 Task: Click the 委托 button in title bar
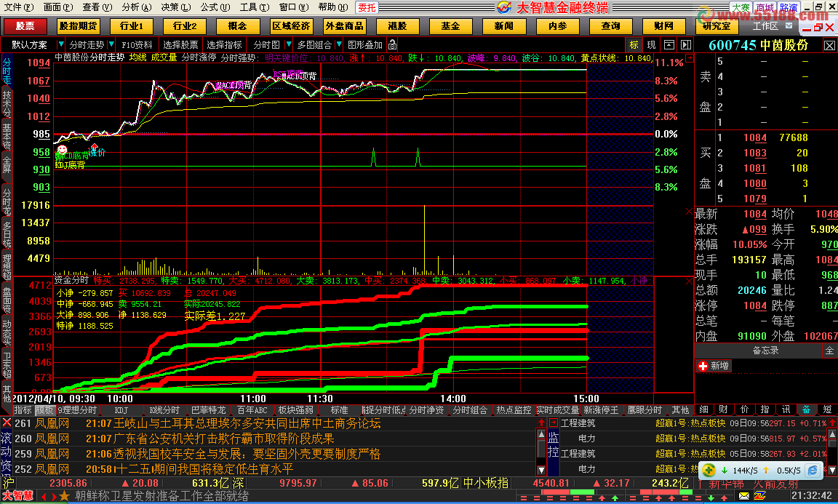coord(367,7)
